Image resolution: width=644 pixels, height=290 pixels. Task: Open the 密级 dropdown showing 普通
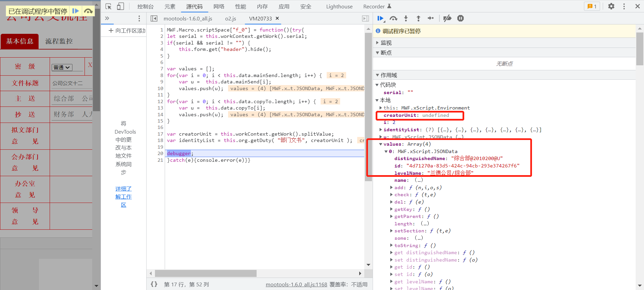[x=62, y=67]
